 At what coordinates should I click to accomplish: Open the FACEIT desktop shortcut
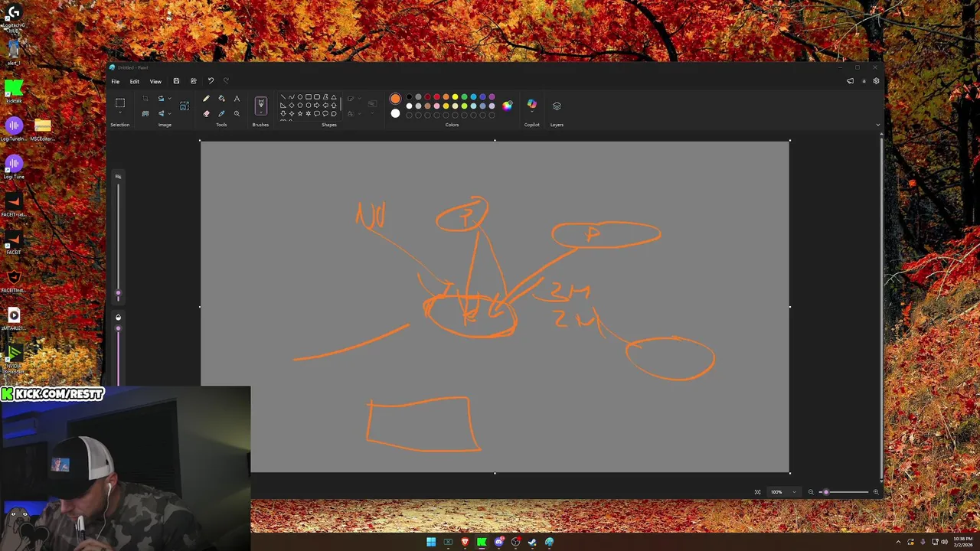[x=14, y=243]
